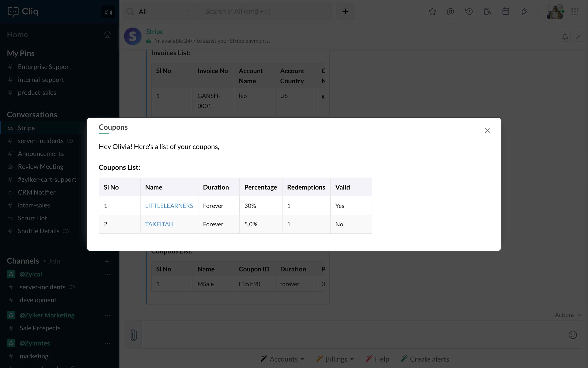Screen dimensions: 588x368
Task: Open more options for @Zylcal
Action: pos(107,274)
